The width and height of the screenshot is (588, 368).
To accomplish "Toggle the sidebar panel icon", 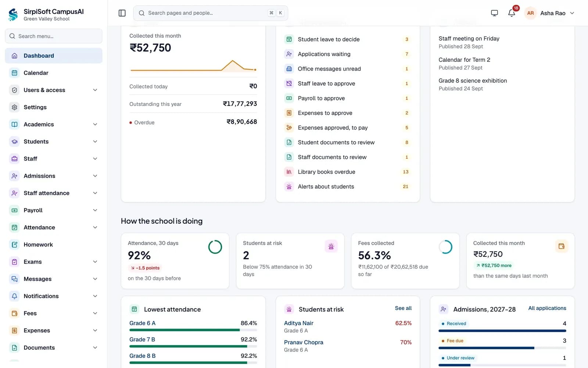I will pos(122,13).
